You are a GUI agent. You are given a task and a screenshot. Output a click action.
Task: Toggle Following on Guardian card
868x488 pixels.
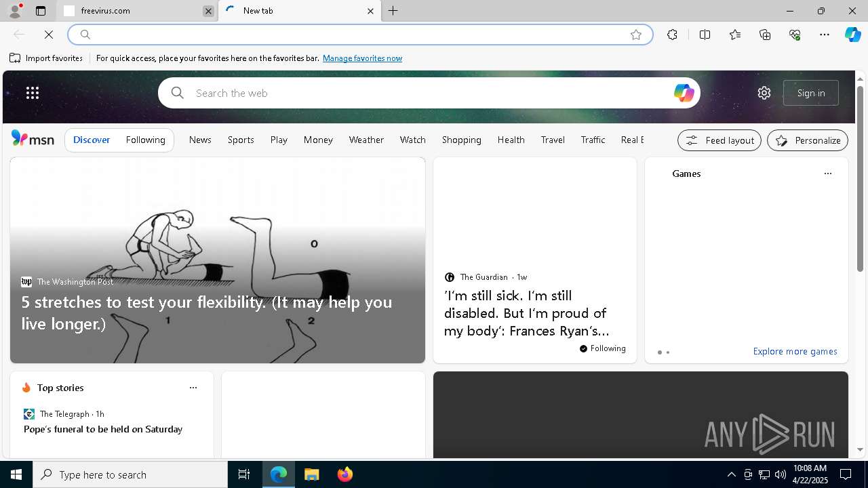point(603,348)
